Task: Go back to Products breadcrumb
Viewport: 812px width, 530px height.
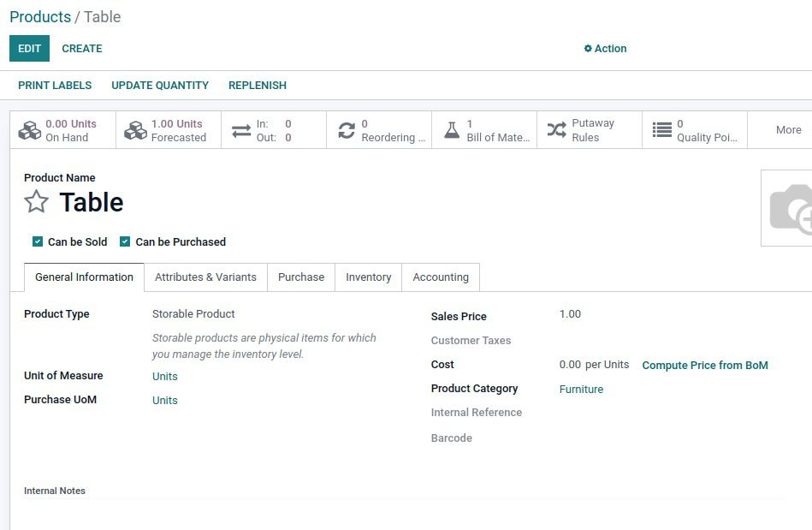Action: [x=40, y=17]
